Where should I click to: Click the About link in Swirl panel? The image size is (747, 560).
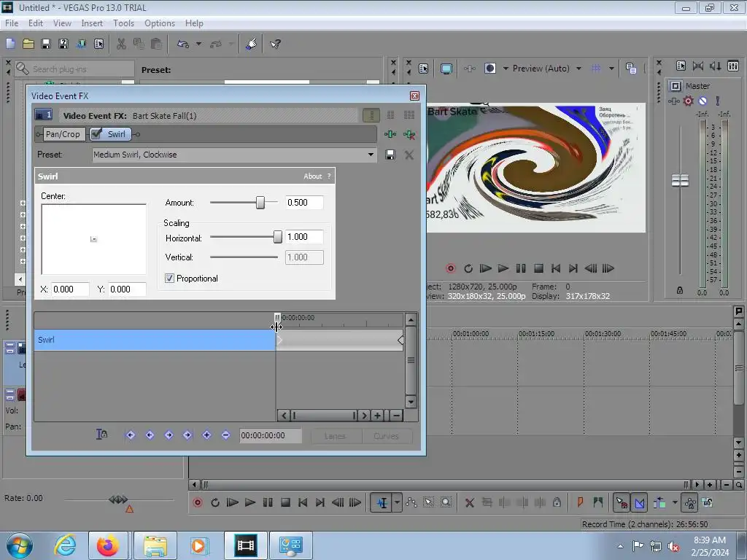312,176
